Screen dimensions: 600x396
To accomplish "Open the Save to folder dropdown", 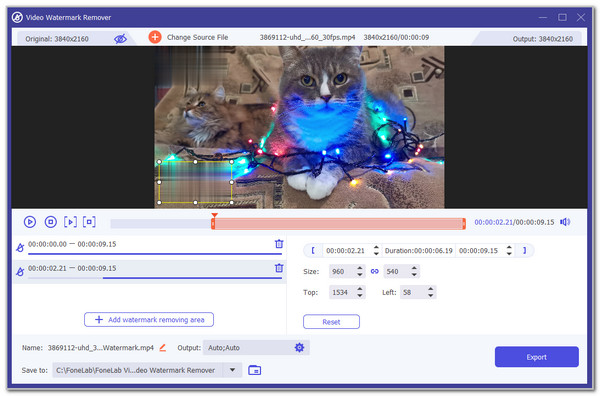I will point(232,370).
